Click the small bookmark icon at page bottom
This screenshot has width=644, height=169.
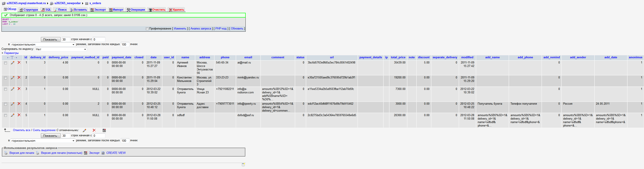coord(243,165)
